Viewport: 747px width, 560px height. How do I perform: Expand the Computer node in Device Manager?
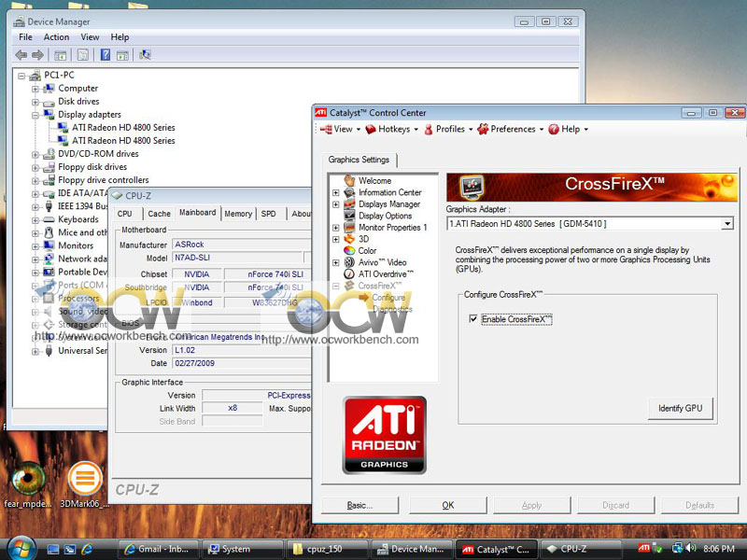[35, 89]
